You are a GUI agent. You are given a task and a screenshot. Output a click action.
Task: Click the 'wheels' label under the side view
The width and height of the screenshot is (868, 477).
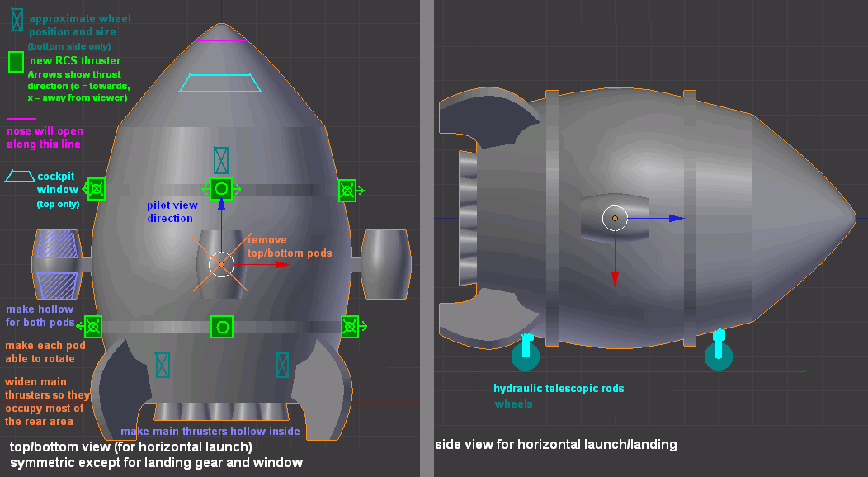coord(514,404)
